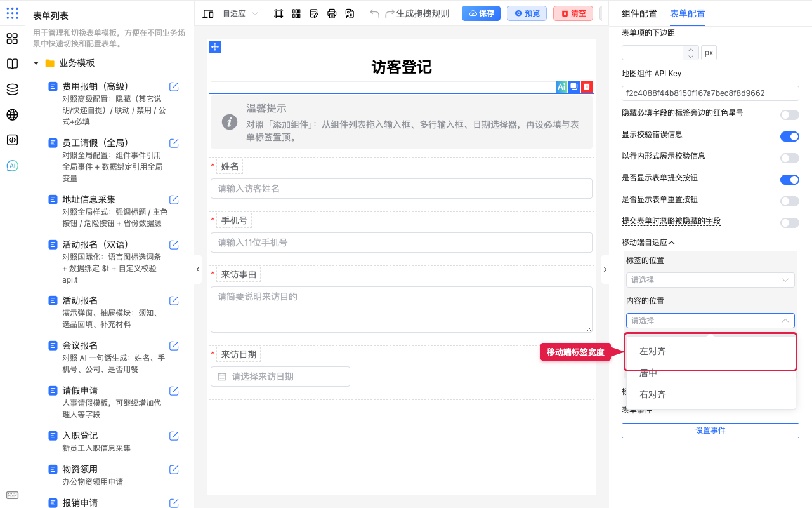Image resolution: width=812 pixels, height=508 pixels.
Task: Click the form edit note icon in toolbar
Action: (314, 13)
